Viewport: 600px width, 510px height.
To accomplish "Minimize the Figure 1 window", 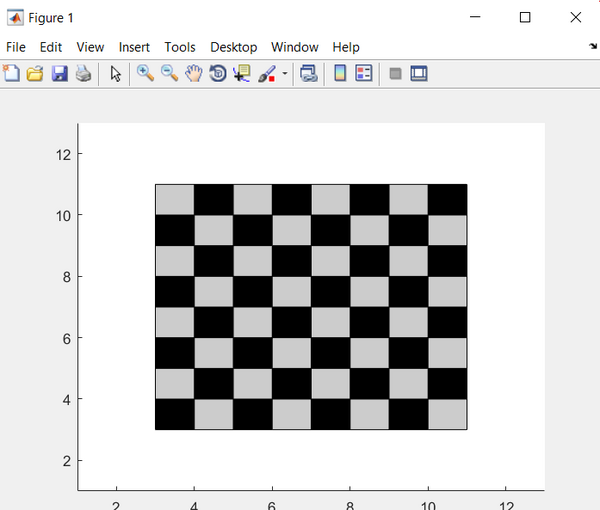I will click(x=475, y=17).
